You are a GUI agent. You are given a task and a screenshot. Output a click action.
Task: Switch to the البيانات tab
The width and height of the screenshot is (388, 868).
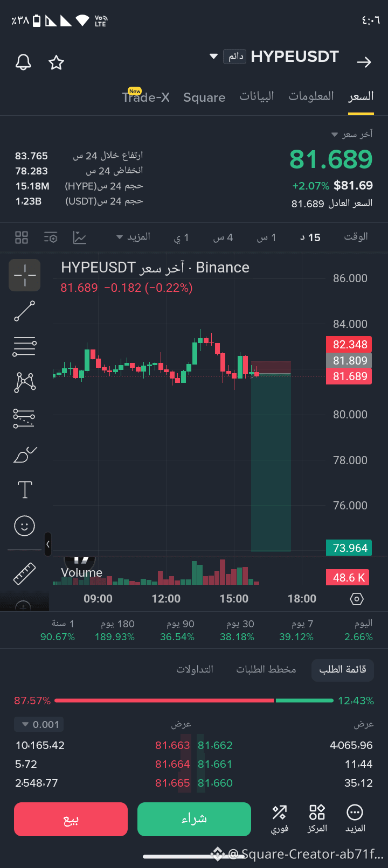pos(257,96)
